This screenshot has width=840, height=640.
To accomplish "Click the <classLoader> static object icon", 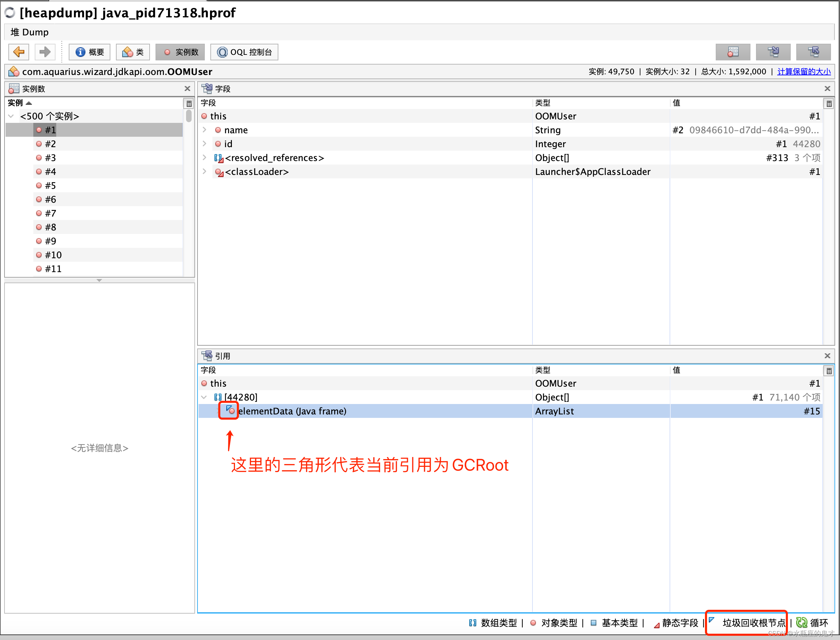I will point(219,172).
